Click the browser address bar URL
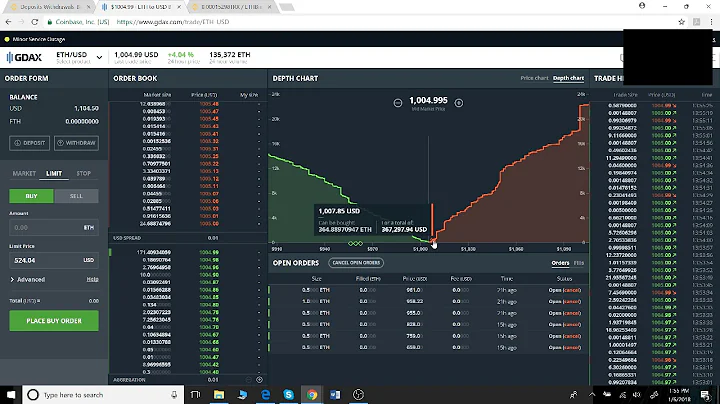The height and width of the screenshot is (404, 720). click(173, 22)
